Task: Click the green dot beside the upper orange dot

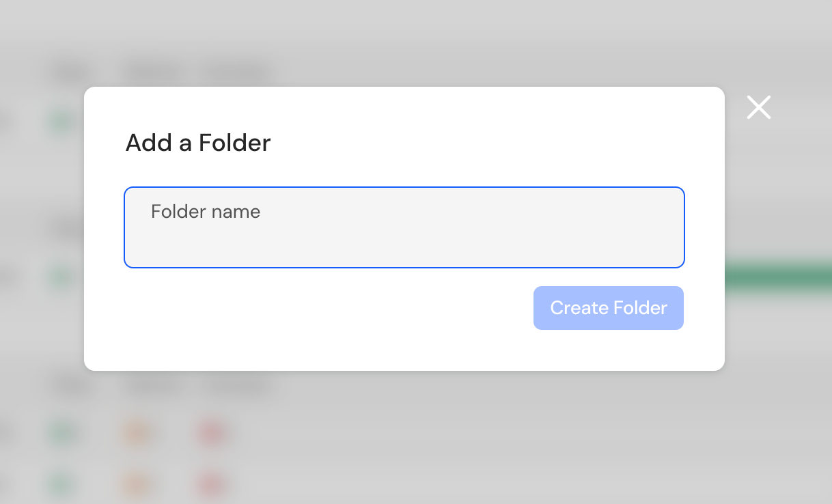Action: coord(61,433)
